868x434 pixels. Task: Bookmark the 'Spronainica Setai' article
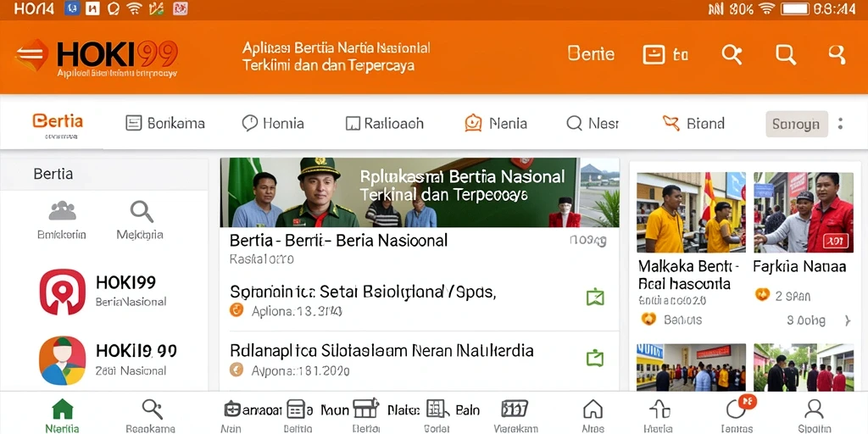(x=594, y=298)
